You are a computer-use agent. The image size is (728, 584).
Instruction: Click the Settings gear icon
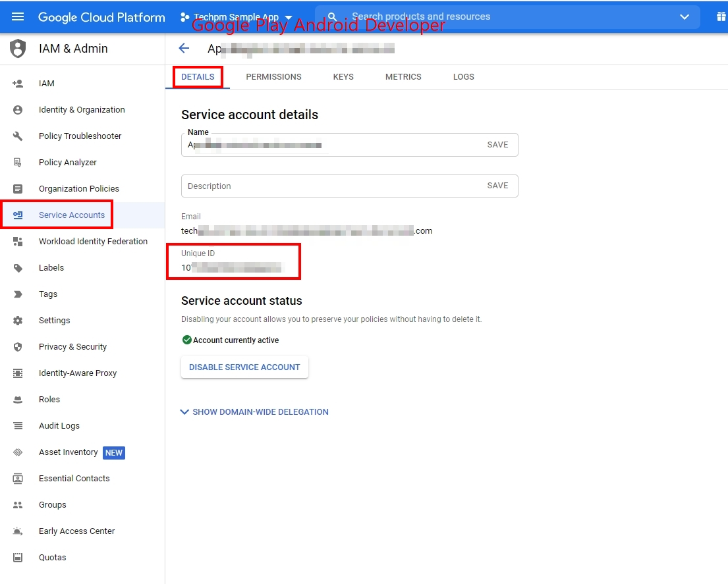pos(18,321)
